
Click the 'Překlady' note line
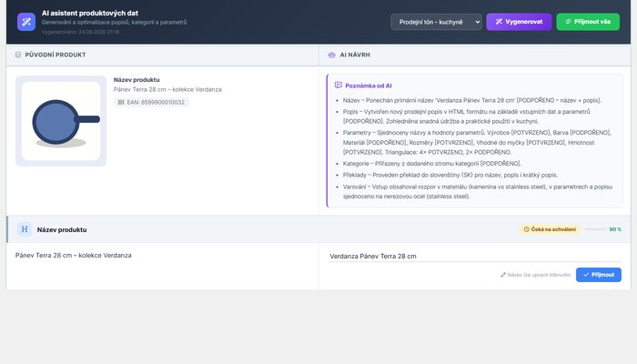450,175
